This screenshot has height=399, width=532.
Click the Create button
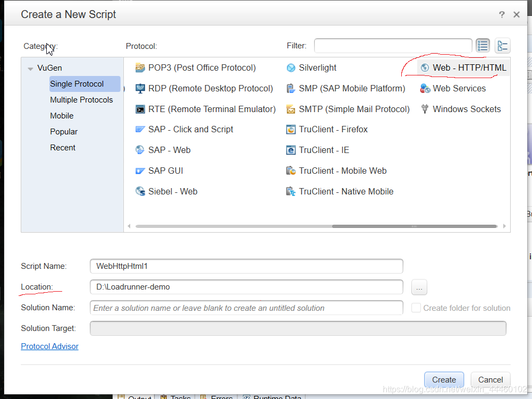click(x=444, y=380)
